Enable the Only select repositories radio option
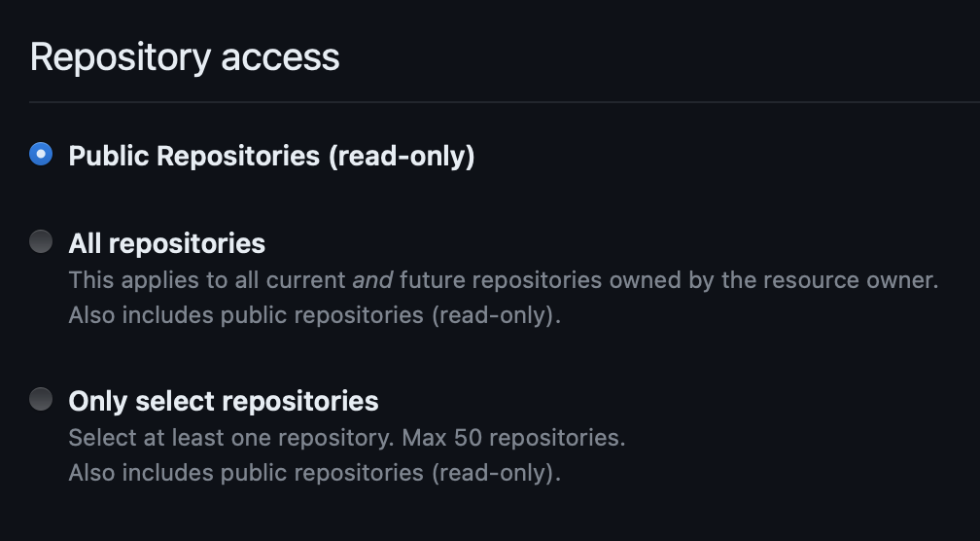 tap(41, 399)
